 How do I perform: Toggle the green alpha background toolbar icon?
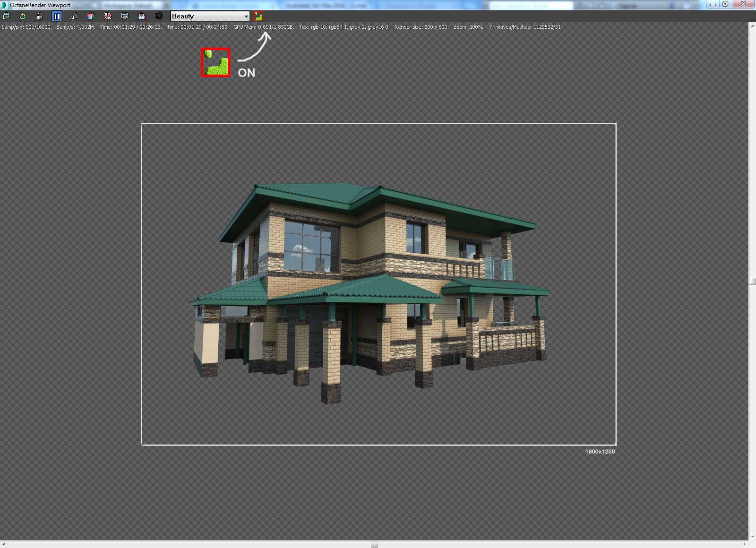tap(258, 16)
